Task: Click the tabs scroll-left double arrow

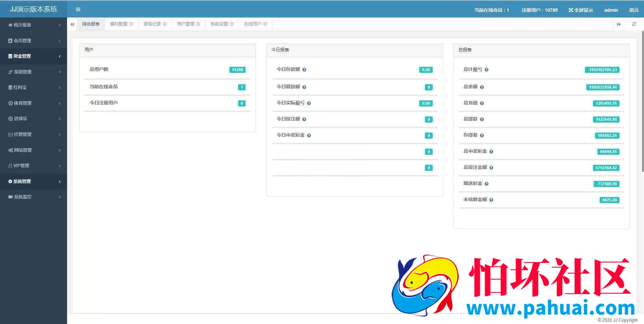Action: [x=72, y=24]
